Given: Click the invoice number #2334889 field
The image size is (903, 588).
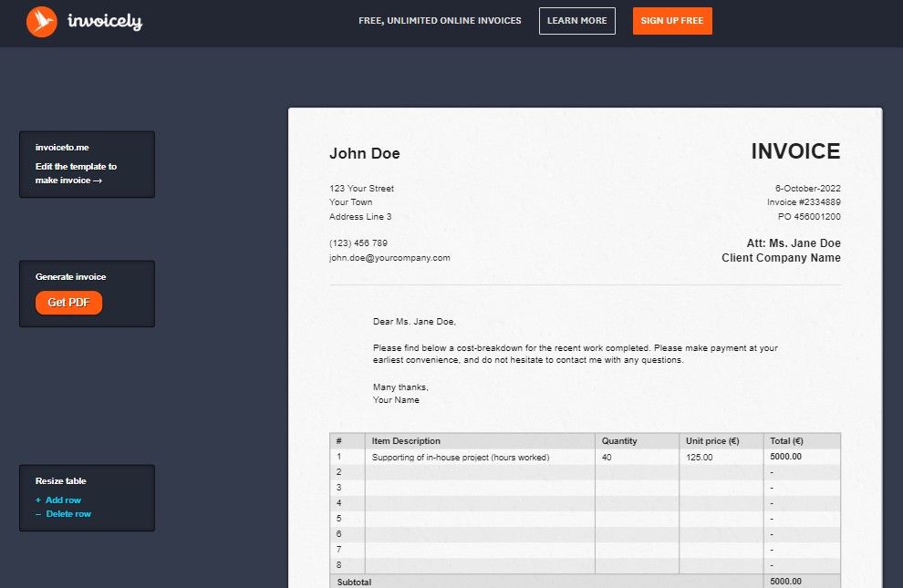Looking at the screenshot, I should [x=806, y=201].
